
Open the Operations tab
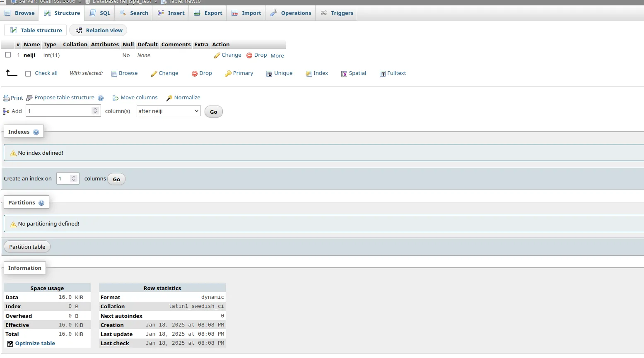[291, 13]
